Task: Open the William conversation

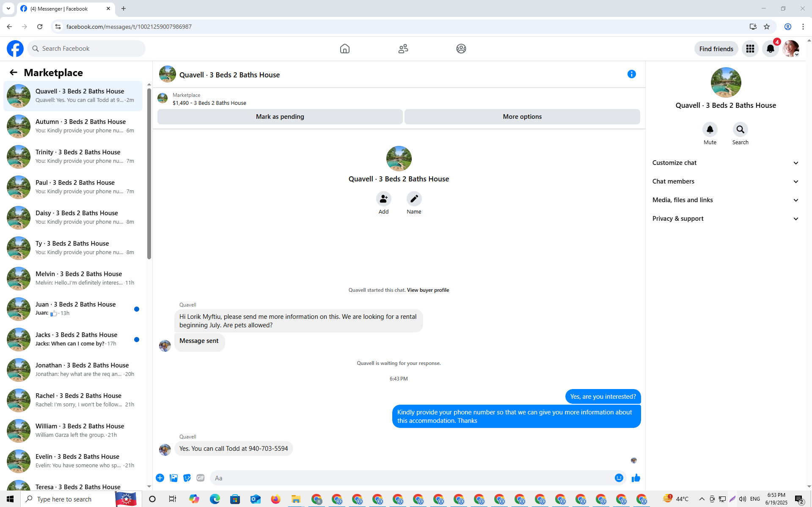Action: coord(73,430)
